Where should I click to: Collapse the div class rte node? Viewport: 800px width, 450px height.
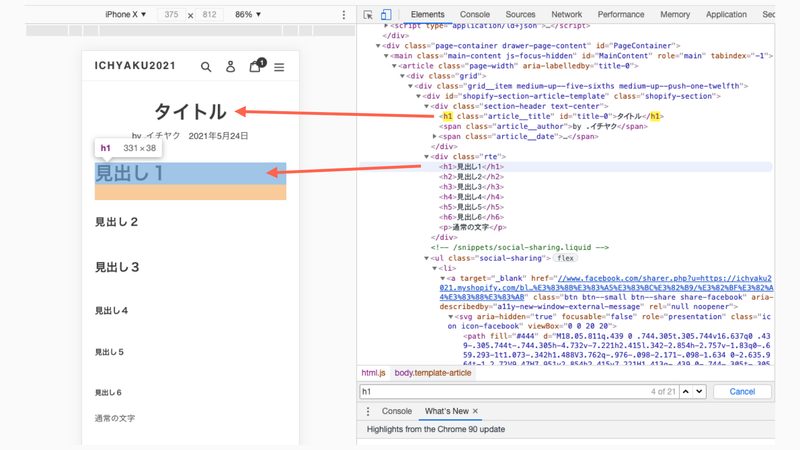[x=427, y=157]
